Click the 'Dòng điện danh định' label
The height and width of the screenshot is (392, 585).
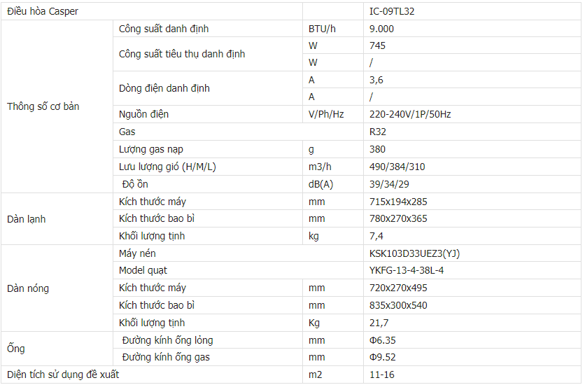[x=164, y=88]
